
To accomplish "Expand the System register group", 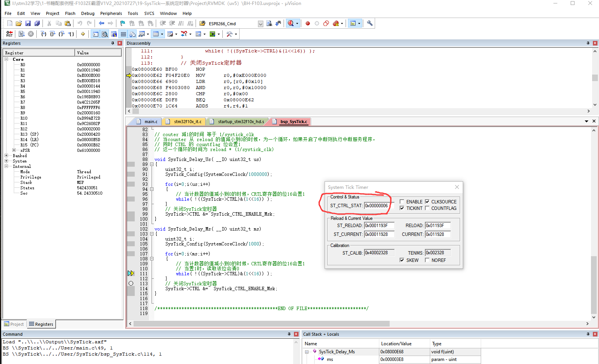I will click(6, 161).
